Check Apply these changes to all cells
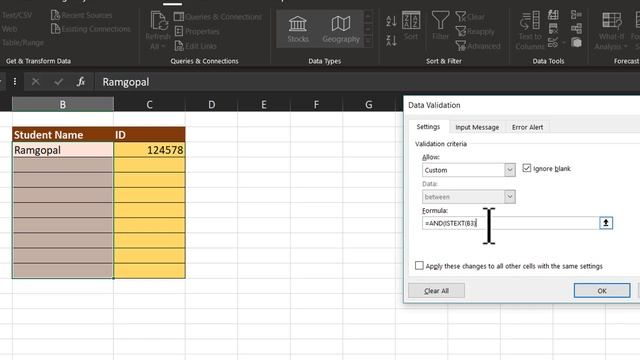 (419, 265)
